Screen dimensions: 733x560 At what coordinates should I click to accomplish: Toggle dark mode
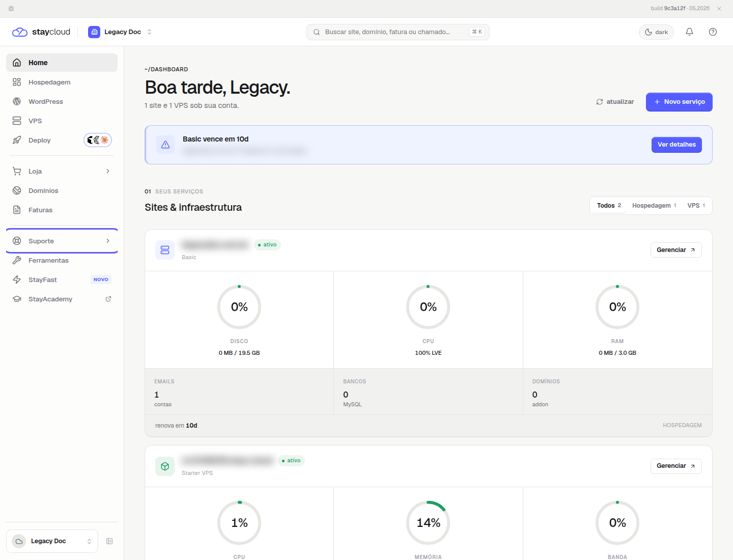point(656,32)
